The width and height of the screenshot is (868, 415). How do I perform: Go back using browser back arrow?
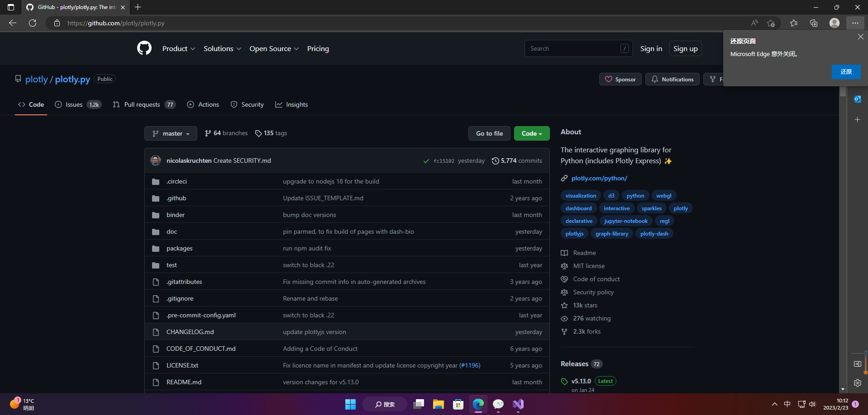point(13,23)
